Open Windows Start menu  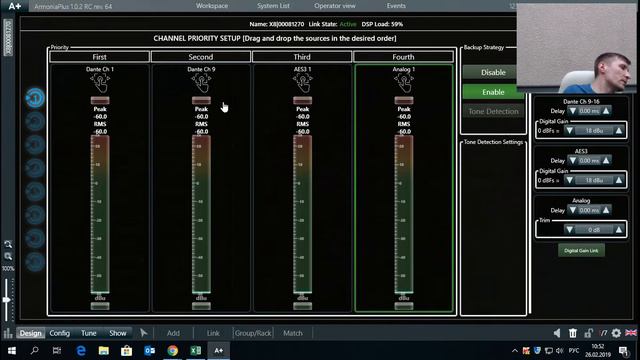[12, 351]
